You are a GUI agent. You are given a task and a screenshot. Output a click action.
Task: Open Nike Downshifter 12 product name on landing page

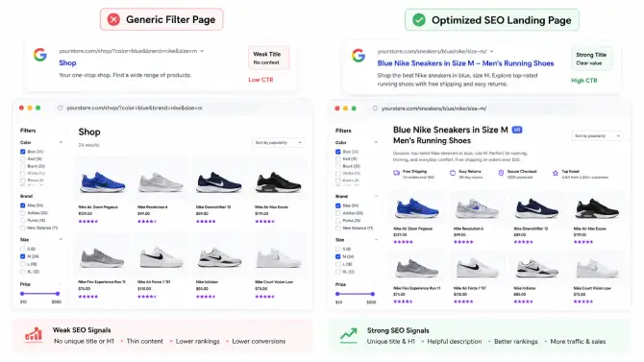pyautogui.click(x=531, y=229)
